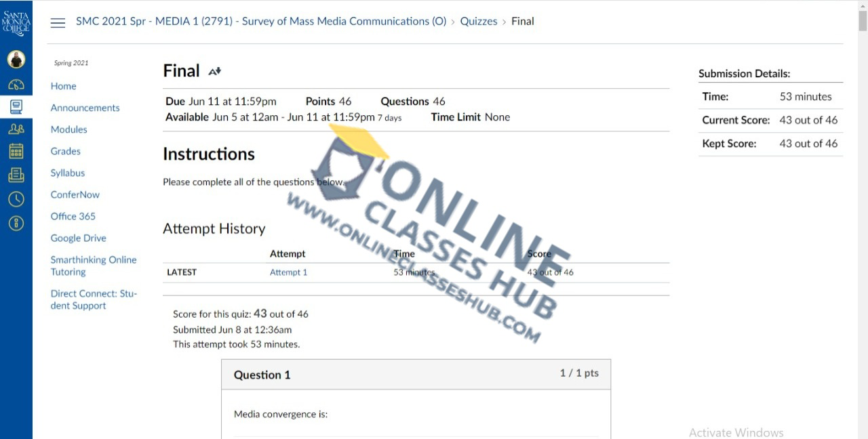Toggle the hamburger course navigation menu
868x439 pixels.
[58, 22]
